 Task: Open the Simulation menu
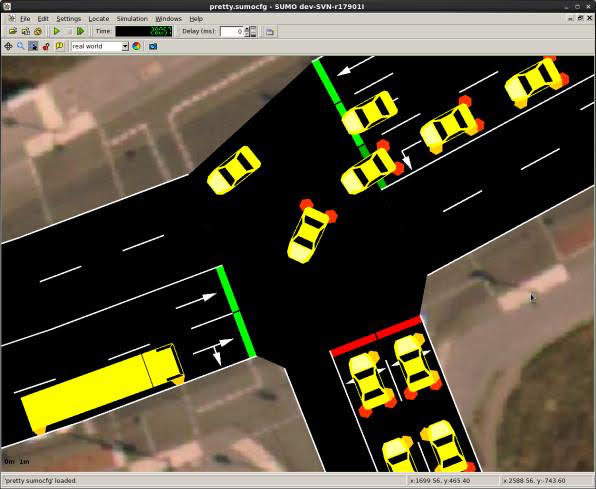point(132,19)
